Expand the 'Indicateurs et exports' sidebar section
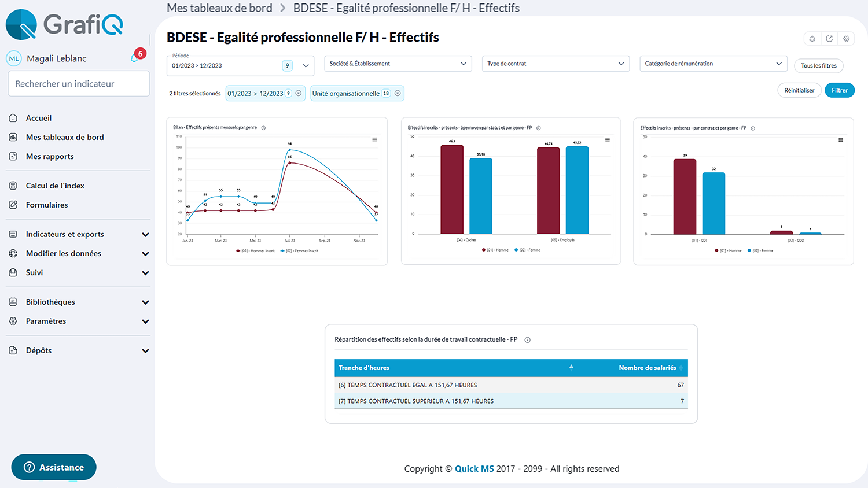The width and height of the screenshot is (868, 488). [x=65, y=234]
